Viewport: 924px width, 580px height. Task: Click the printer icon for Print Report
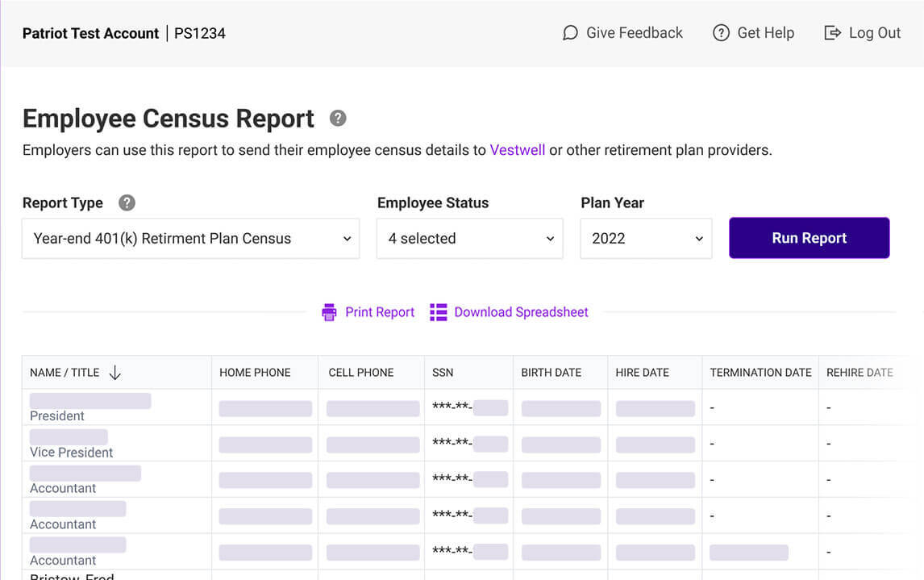click(330, 312)
